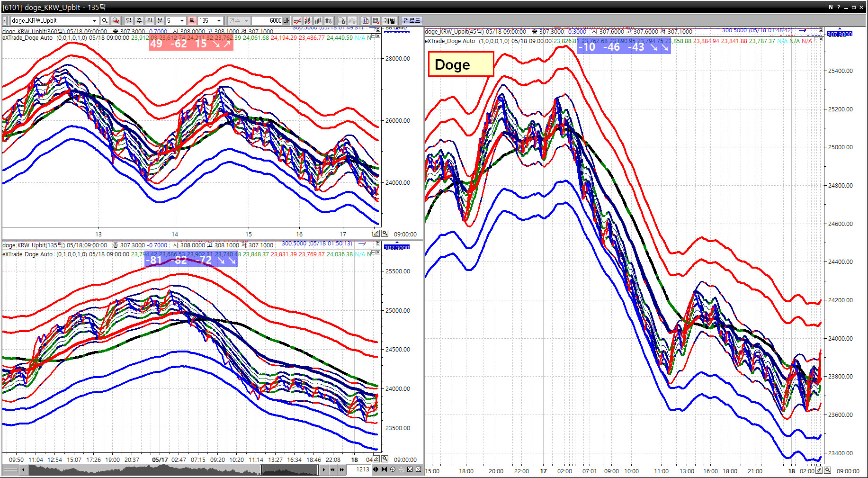Click the greyed printer icon in toolbar
The height and width of the screenshot is (478, 868).
(352, 20)
